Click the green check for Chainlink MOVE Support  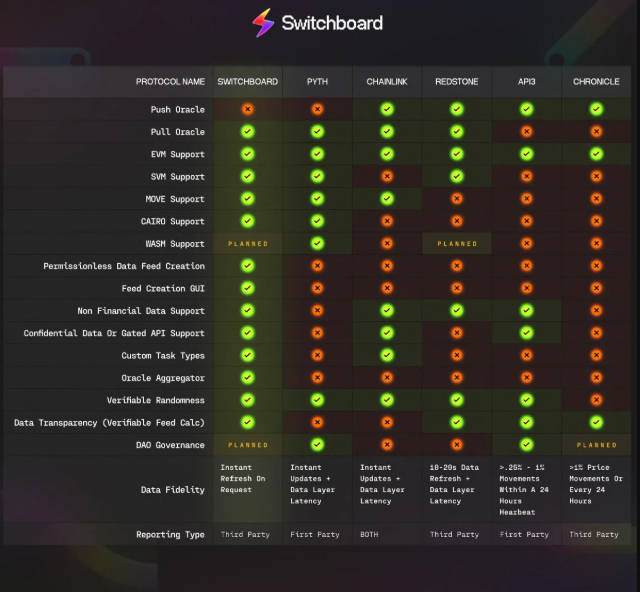pyautogui.click(x=387, y=199)
